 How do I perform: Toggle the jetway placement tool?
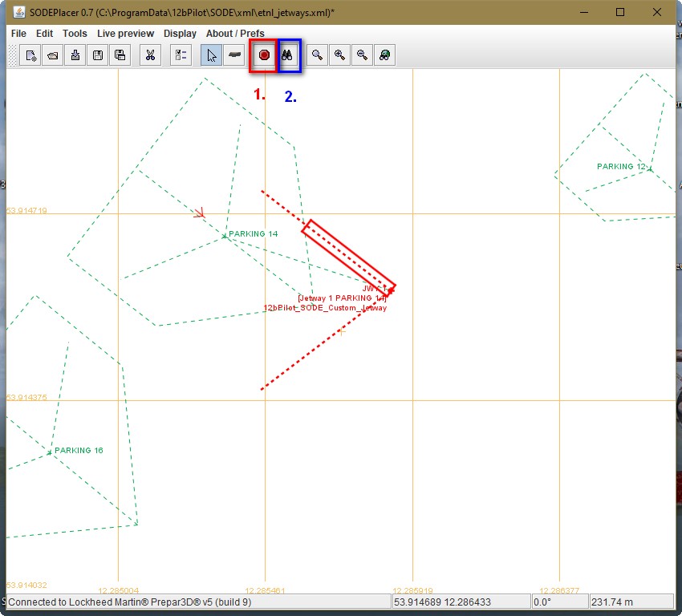coord(234,55)
